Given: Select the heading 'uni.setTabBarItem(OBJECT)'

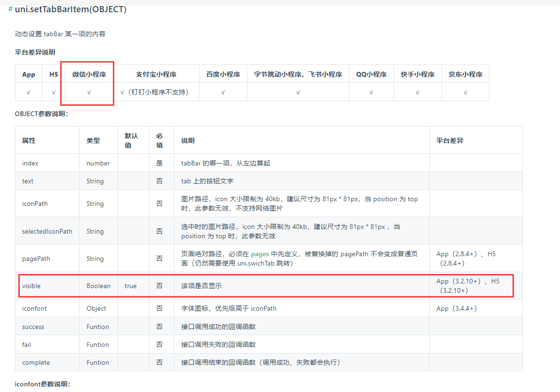Looking at the screenshot, I should 71,9.
